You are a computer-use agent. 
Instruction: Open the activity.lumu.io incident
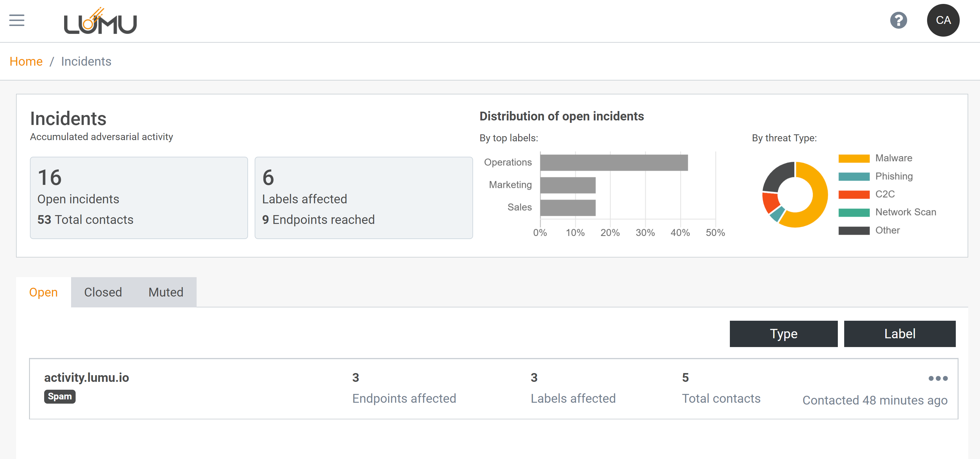[87, 377]
